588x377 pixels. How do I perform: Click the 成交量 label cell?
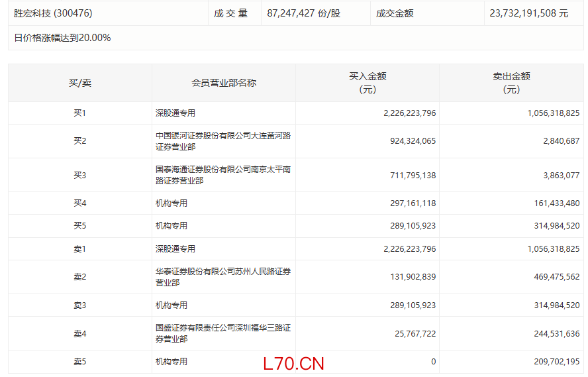tap(230, 13)
